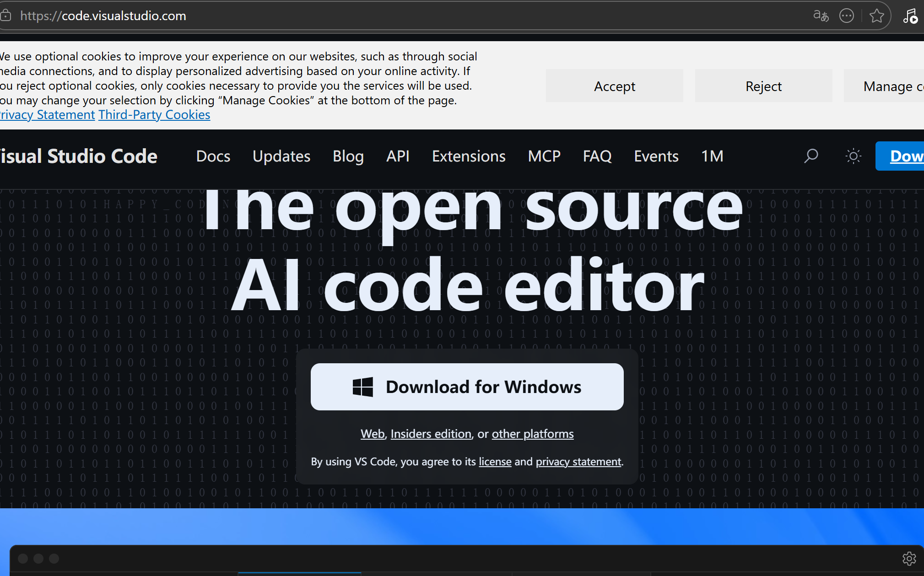Accept optional cookies
This screenshot has height=576, width=924.
pyautogui.click(x=615, y=86)
